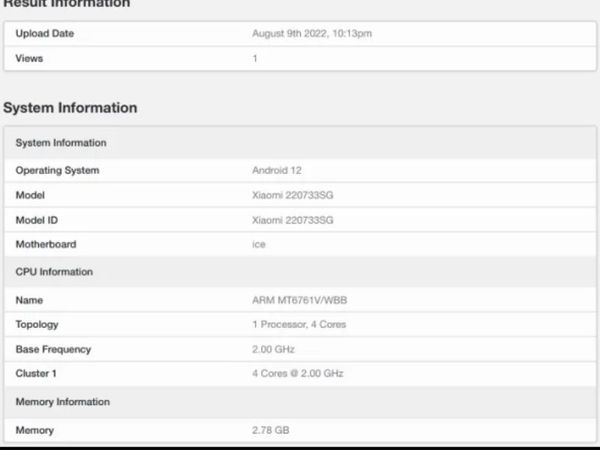600x450 pixels.
Task: Select the '4 Cores @ 2.00 GHz' value
Action: (x=298, y=373)
